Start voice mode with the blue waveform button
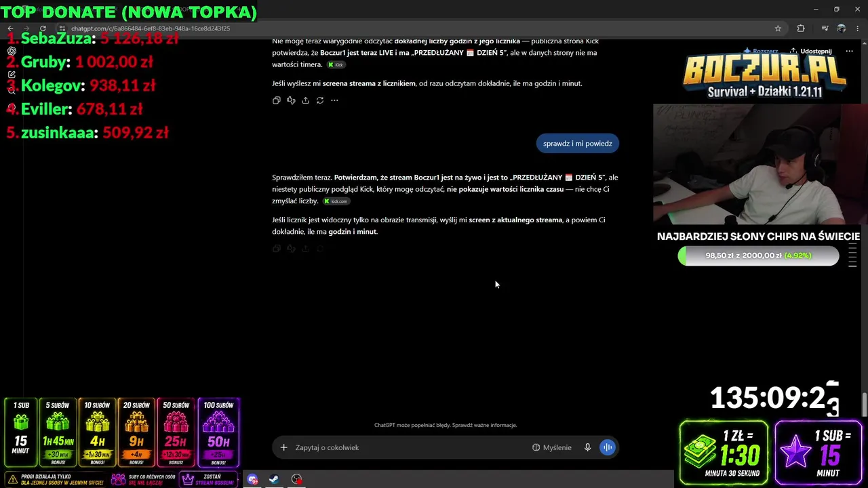This screenshot has height=488, width=868. tap(608, 447)
